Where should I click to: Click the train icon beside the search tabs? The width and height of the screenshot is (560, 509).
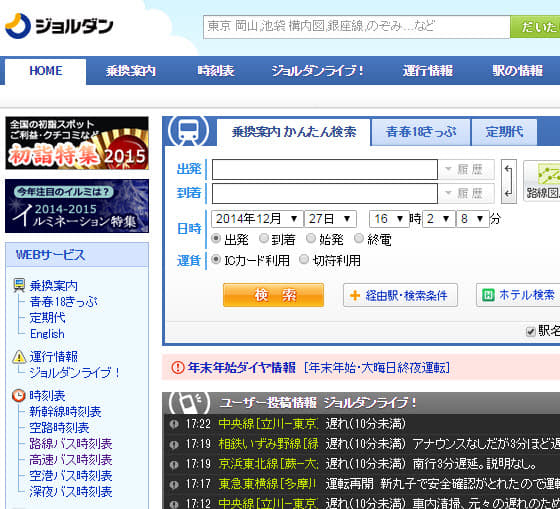point(189,131)
